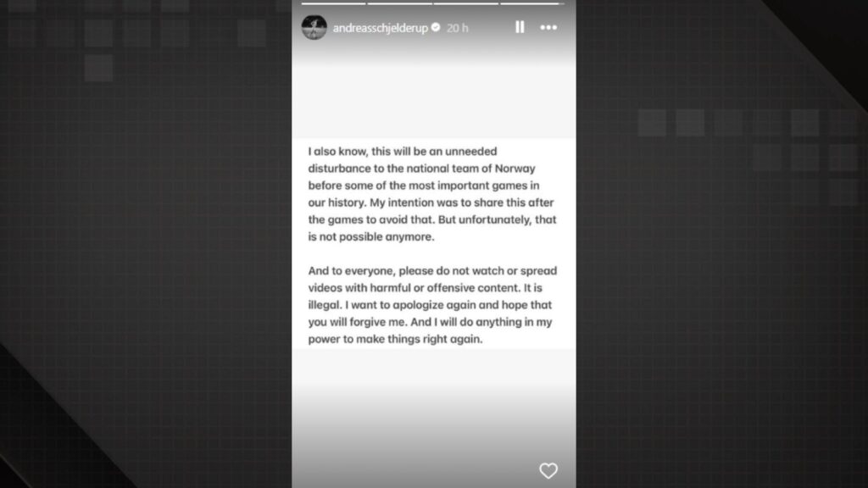Screen dimensions: 868x488
Task: Like the story with the heart icon
Action: click(x=548, y=470)
